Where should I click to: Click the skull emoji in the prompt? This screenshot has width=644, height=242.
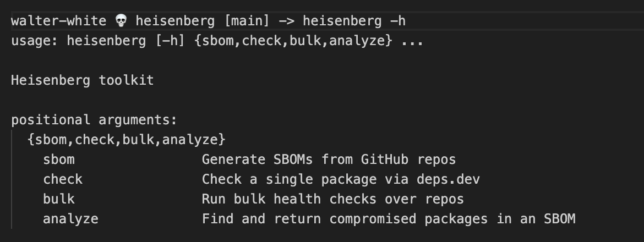tap(121, 21)
